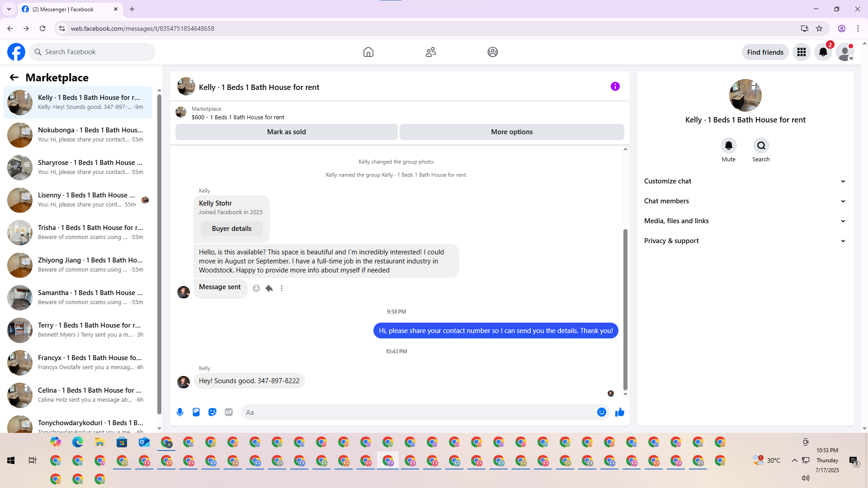Click Kelly's group photo in right panel

pyautogui.click(x=745, y=95)
